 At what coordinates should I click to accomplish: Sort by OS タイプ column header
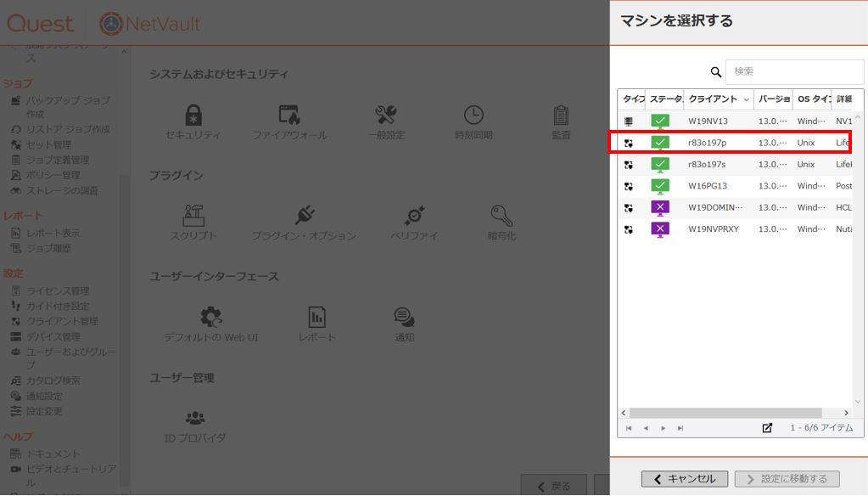[814, 99]
